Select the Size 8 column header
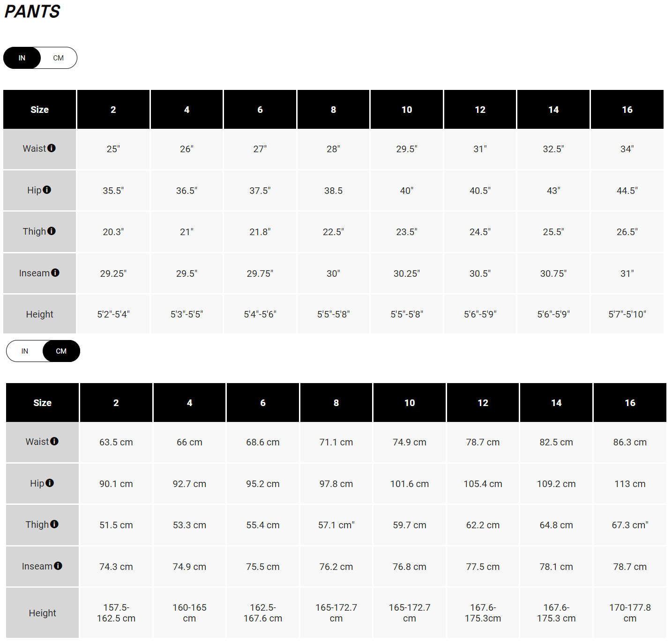The height and width of the screenshot is (643, 672). click(333, 109)
